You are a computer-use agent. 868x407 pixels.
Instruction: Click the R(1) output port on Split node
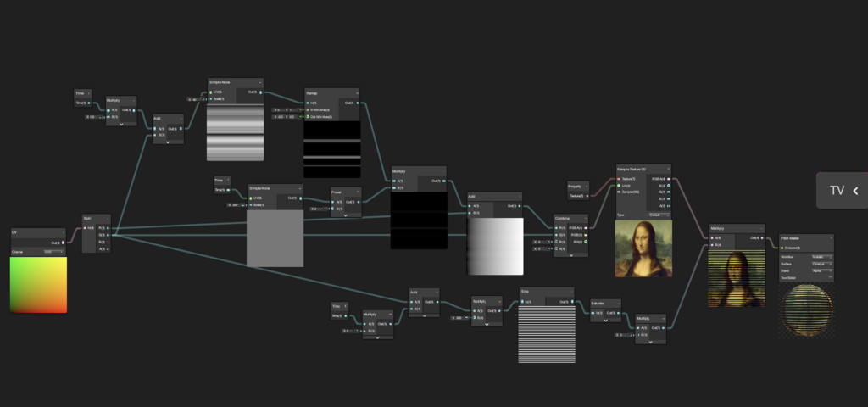pos(108,227)
